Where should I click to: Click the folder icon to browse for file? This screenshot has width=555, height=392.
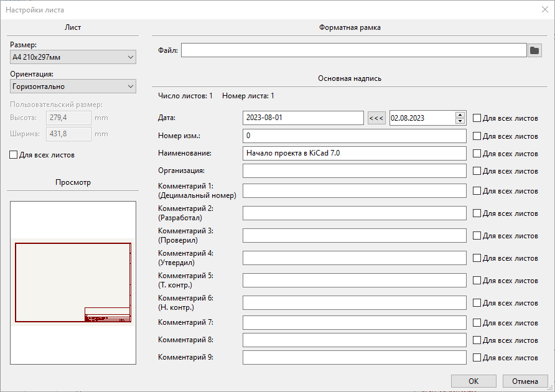pos(534,50)
